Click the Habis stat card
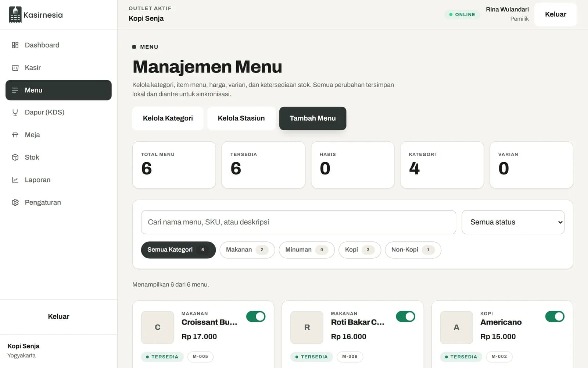This screenshot has height=368, width=588. pos(353,165)
